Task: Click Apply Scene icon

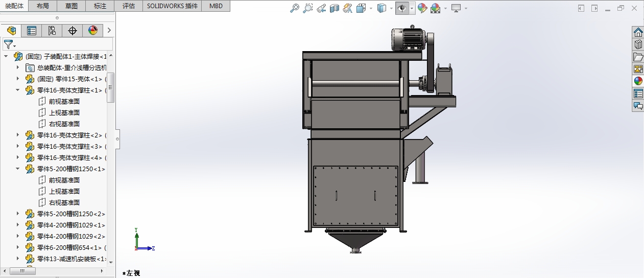Action: 435,8
